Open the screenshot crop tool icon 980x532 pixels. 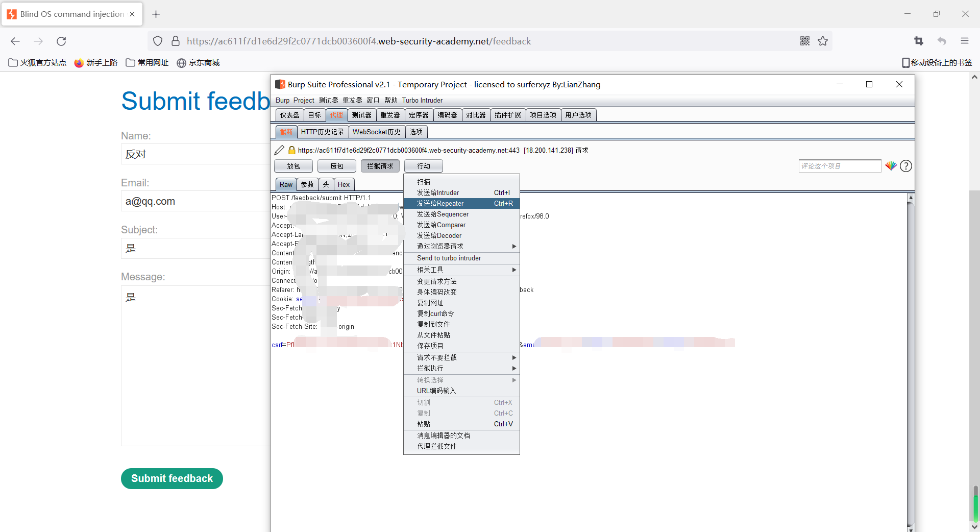point(919,41)
